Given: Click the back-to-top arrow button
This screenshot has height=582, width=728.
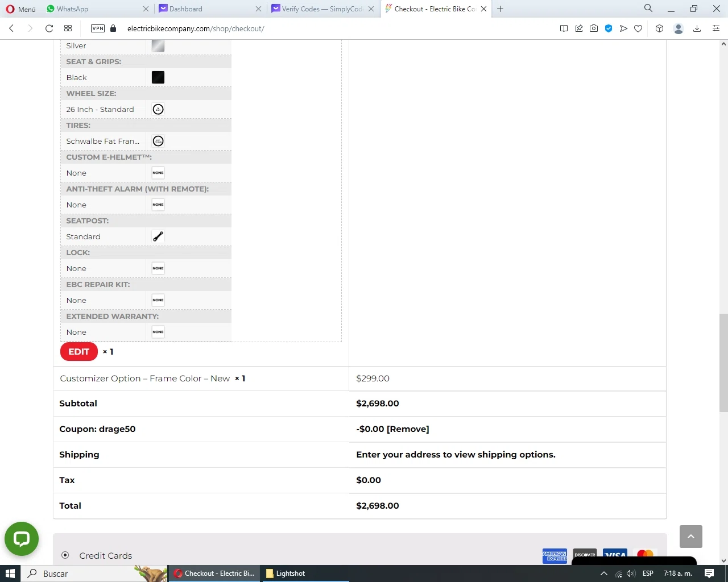Looking at the screenshot, I should click(x=691, y=537).
